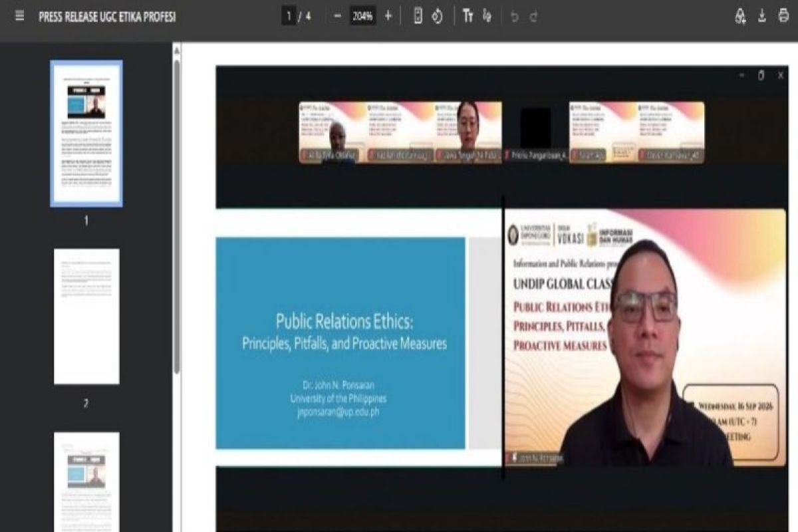The image size is (798, 532).
Task: Rotate the document counterclockwise
Action: 437,17
